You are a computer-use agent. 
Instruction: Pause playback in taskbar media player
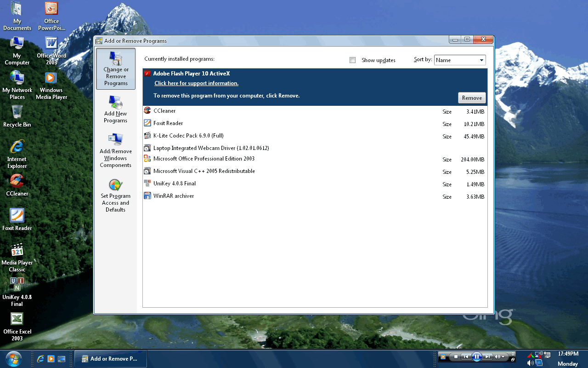pyautogui.click(x=476, y=356)
